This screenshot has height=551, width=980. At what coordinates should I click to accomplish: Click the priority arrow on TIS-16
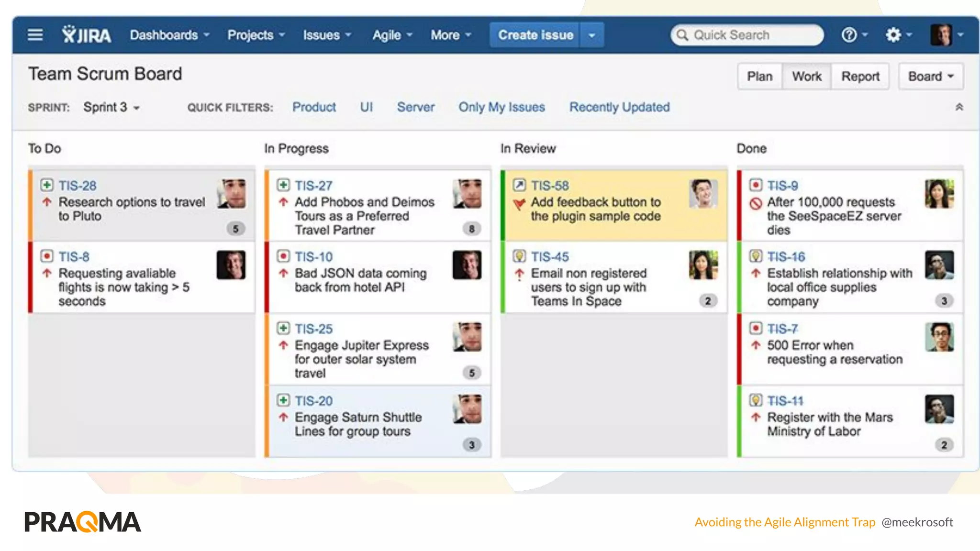pyautogui.click(x=756, y=273)
